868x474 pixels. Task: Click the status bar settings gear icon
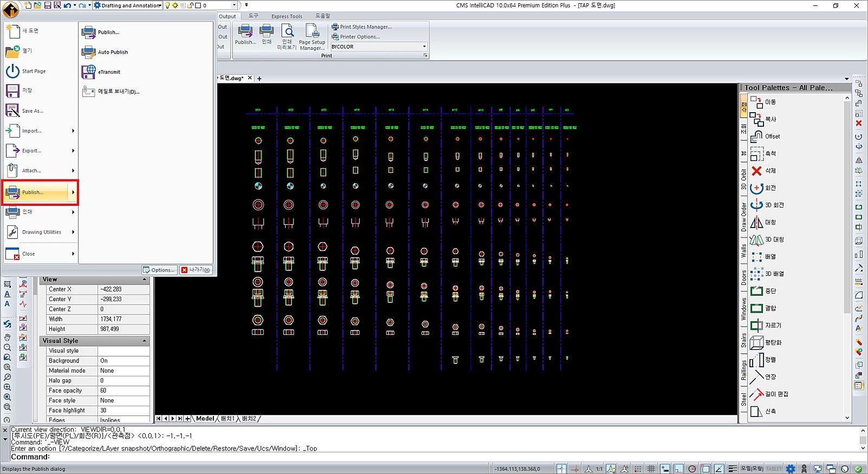(791, 469)
